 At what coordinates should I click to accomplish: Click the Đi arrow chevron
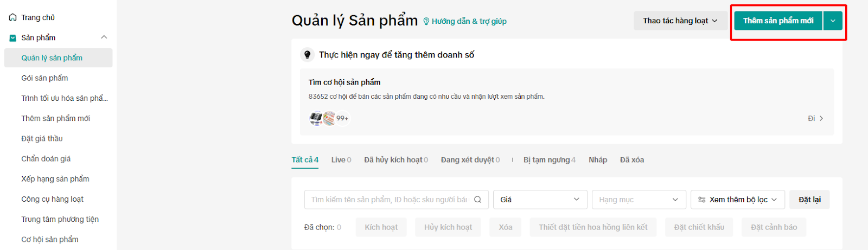pyautogui.click(x=821, y=118)
